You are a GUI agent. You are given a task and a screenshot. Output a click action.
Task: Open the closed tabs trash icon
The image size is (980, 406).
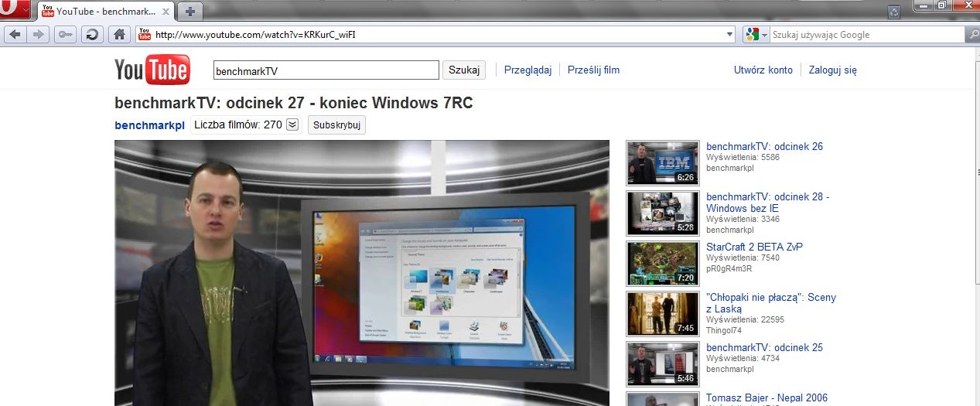[894, 12]
